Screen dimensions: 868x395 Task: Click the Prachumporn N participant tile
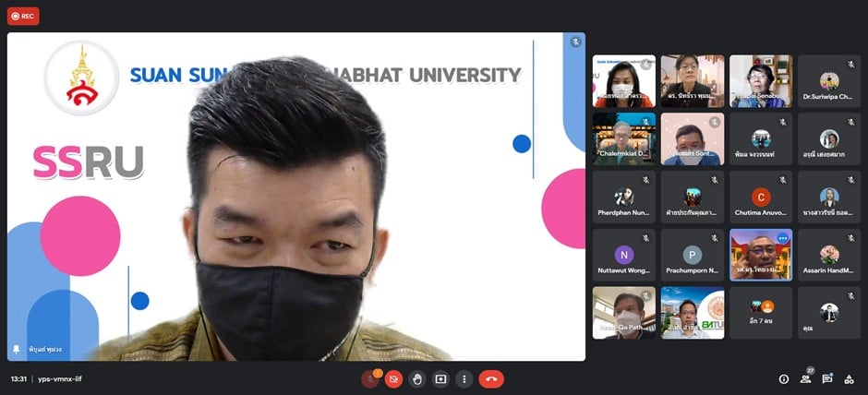click(x=693, y=255)
